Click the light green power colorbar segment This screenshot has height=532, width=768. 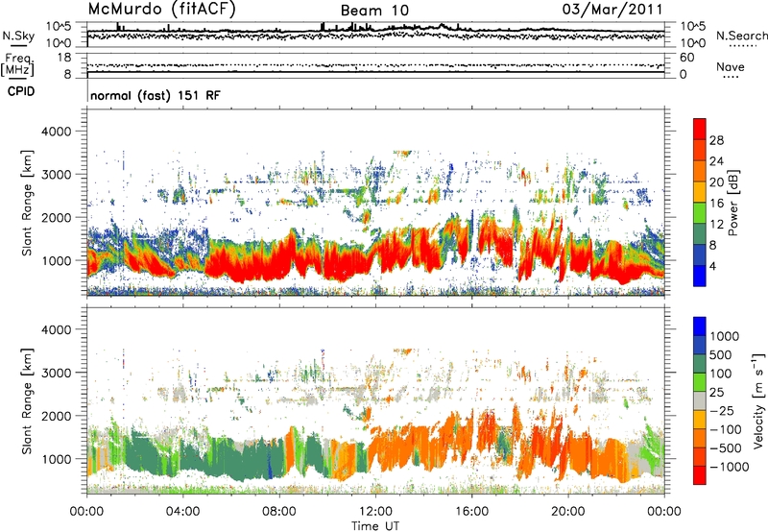(x=700, y=212)
